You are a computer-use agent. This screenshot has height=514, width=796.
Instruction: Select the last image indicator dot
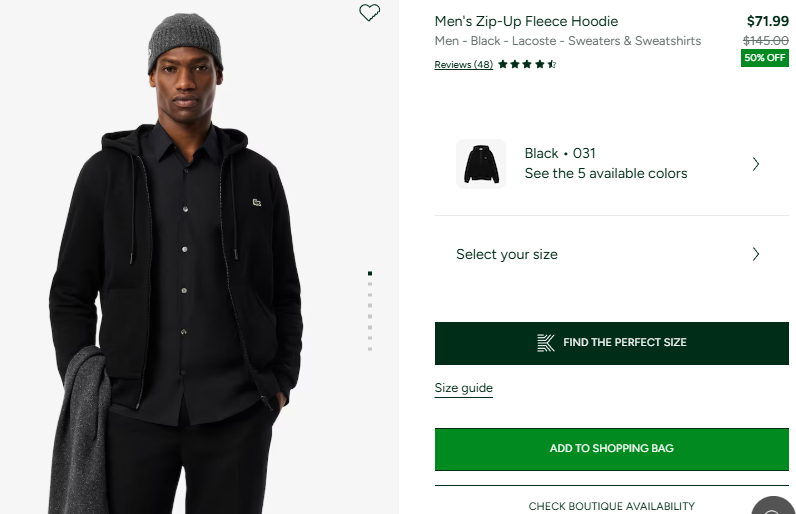tap(370, 349)
